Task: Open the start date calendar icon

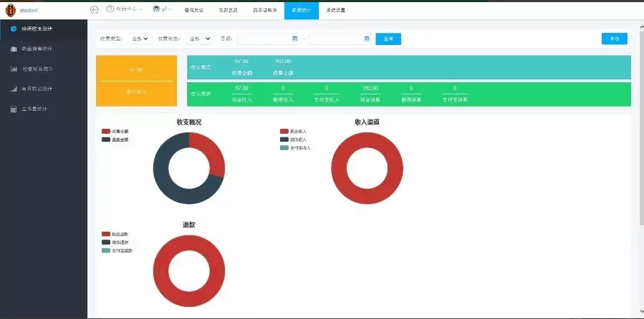Action: pos(295,39)
